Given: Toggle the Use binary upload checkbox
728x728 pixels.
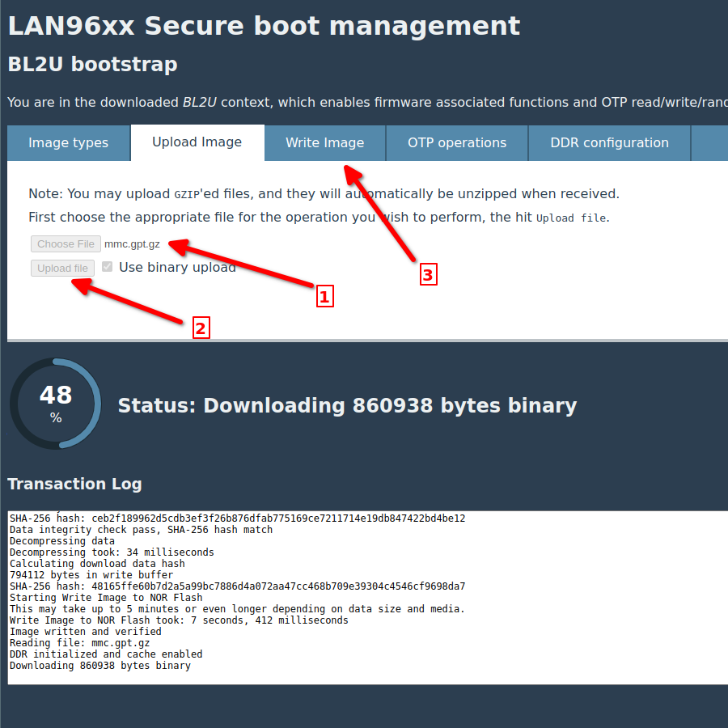Looking at the screenshot, I should 108,267.
